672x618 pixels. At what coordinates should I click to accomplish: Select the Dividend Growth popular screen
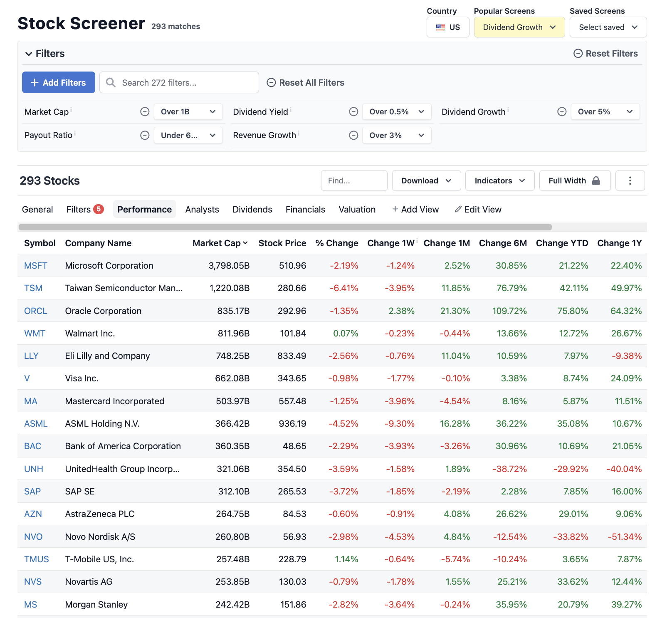pyautogui.click(x=519, y=27)
